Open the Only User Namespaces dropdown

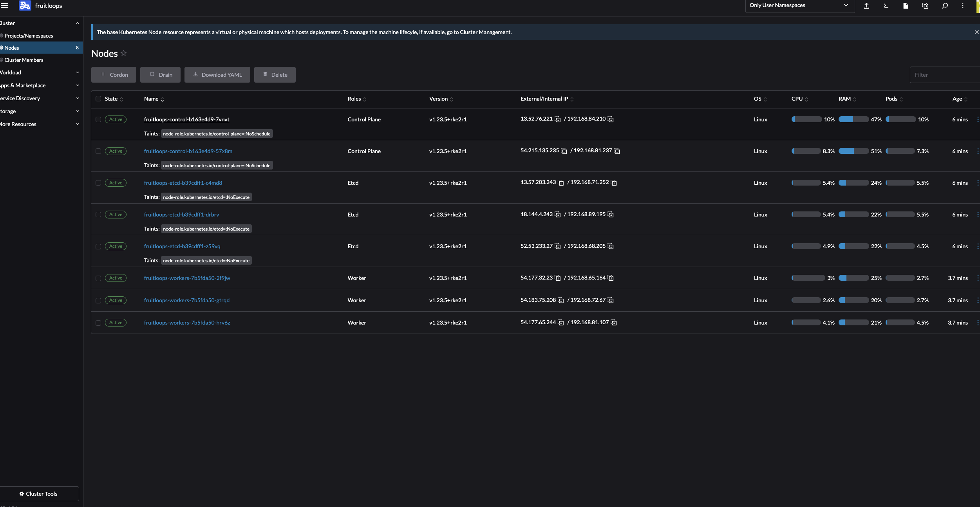799,5
